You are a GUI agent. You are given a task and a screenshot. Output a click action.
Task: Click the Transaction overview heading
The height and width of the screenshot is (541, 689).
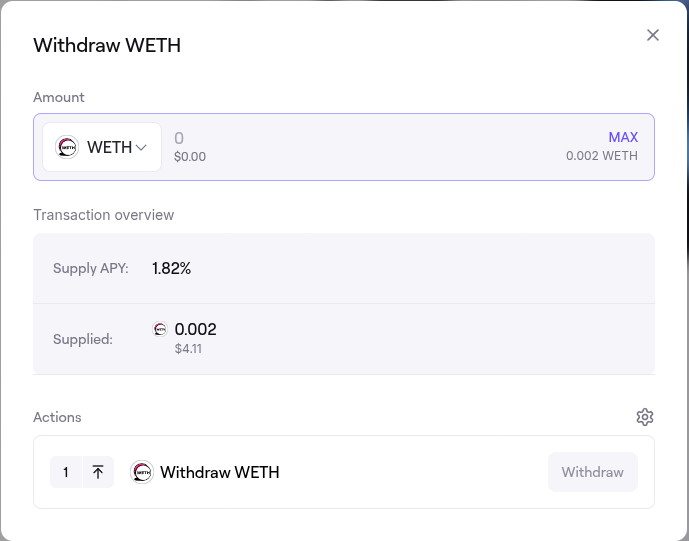(x=104, y=215)
